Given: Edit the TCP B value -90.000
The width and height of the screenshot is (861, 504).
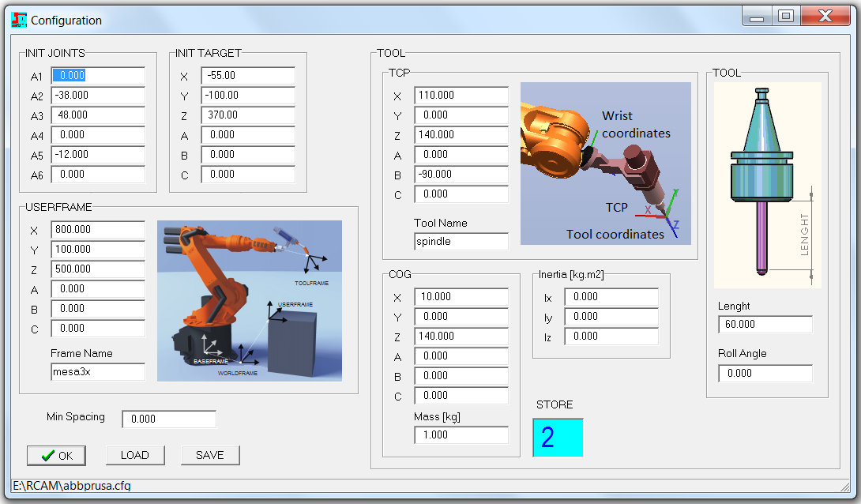Looking at the screenshot, I should (x=461, y=175).
